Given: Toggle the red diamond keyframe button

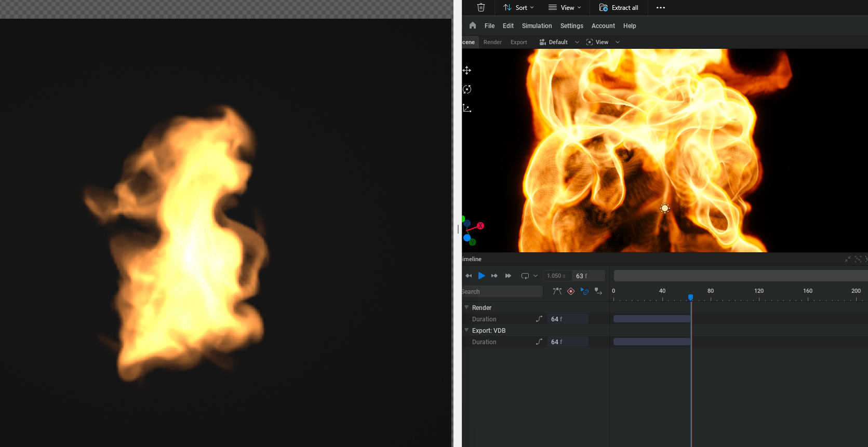Looking at the screenshot, I should [571, 291].
